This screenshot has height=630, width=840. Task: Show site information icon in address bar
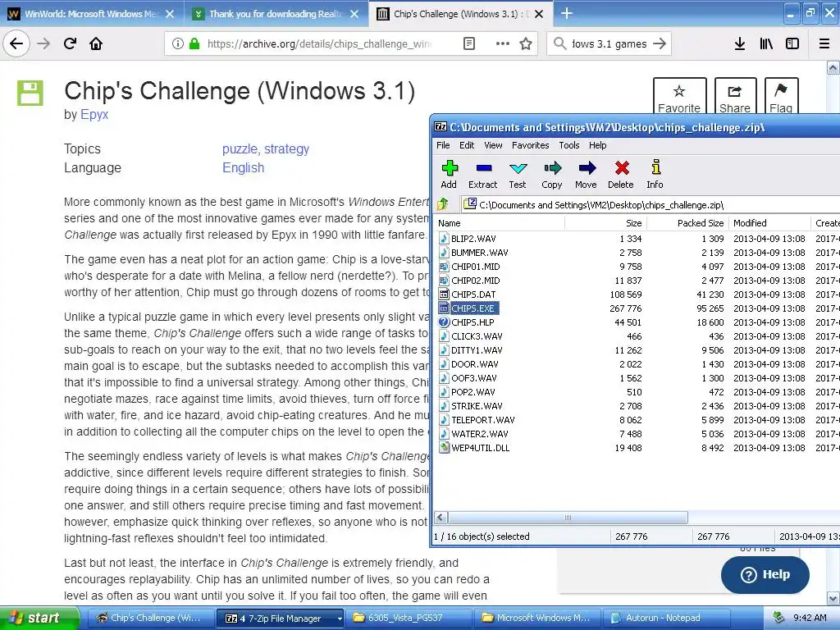(x=178, y=44)
